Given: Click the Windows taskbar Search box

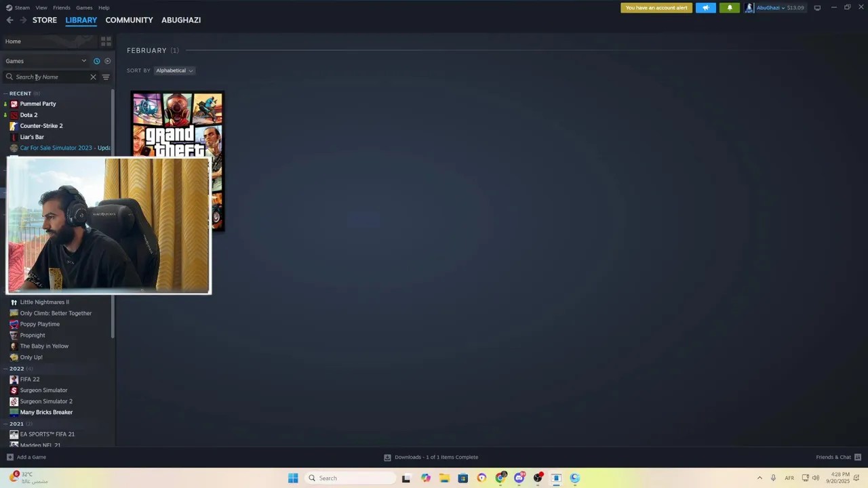Looking at the screenshot, I should (350, 478).
